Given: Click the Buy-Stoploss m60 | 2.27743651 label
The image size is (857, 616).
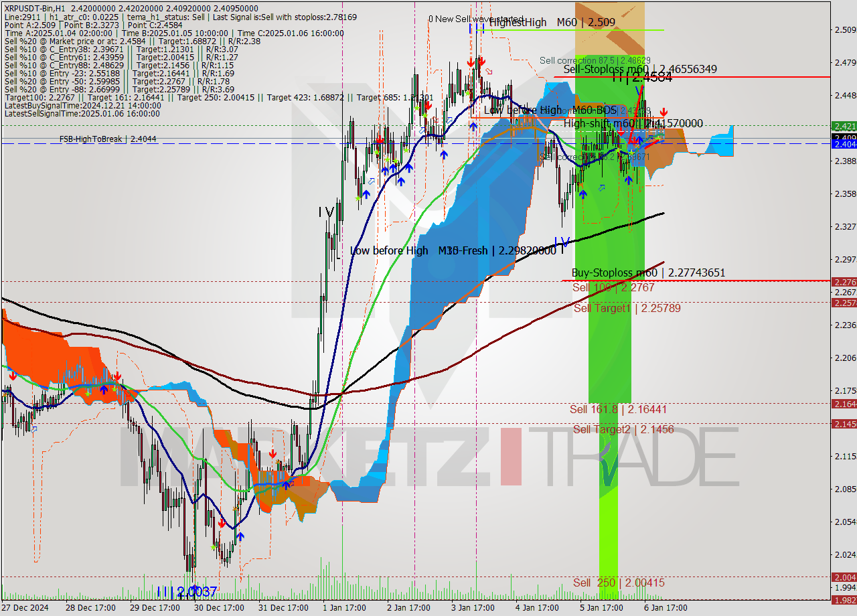Looking at the screenshot, I should [648, 273].
